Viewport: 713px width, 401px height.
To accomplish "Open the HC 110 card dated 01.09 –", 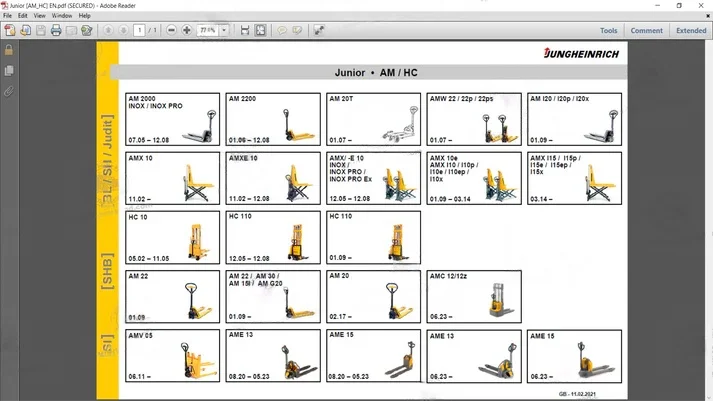I will [373, 237].
